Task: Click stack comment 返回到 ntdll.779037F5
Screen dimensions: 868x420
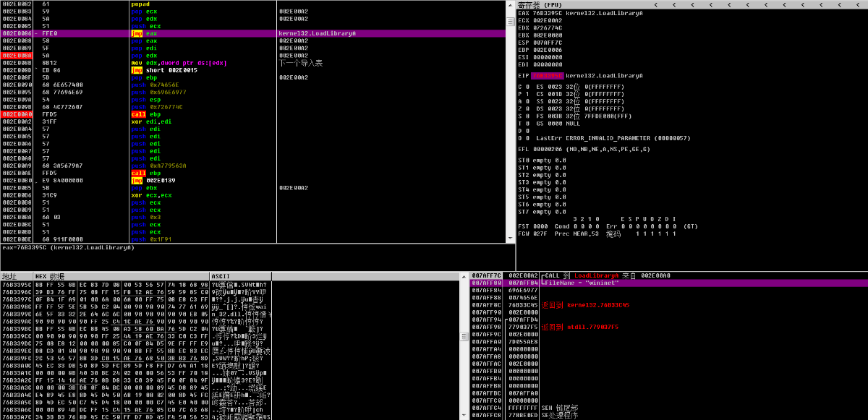Action: 579,327
